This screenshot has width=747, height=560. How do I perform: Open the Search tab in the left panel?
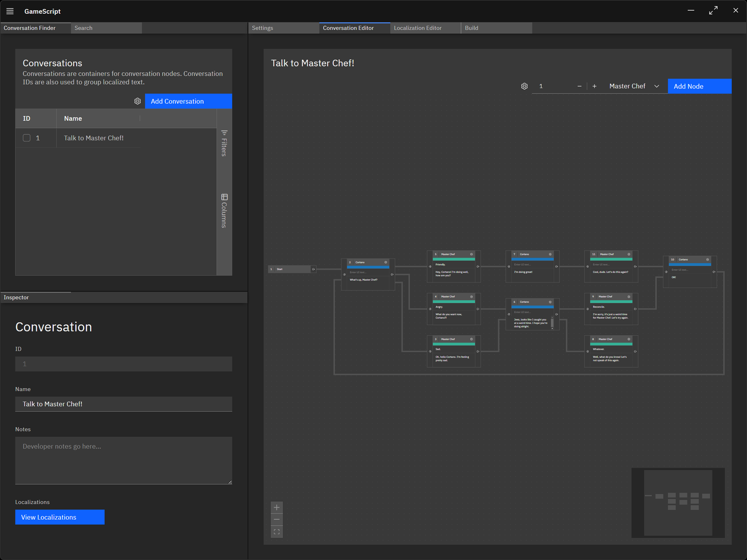(x=83, y=28)
